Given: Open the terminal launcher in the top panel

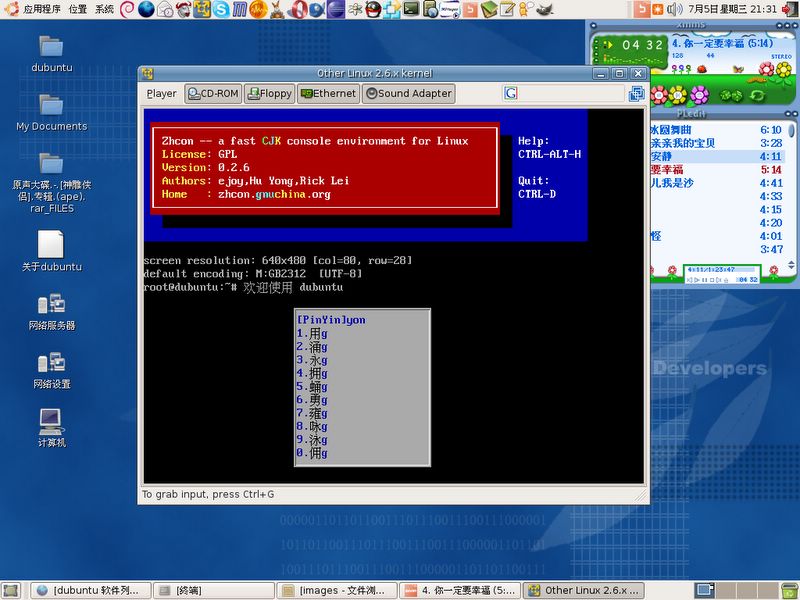Looking at the screenshot, I should (x=411, y=9).
